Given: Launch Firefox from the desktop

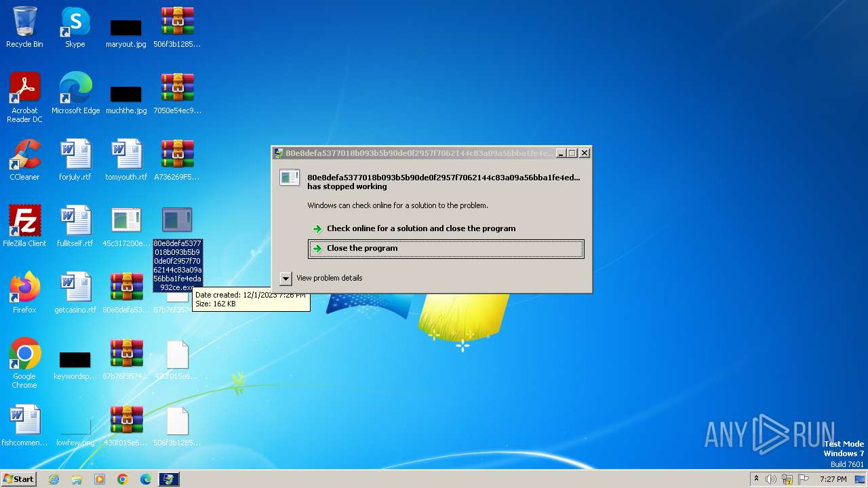Looking at the screenshot, I should 24,293.
